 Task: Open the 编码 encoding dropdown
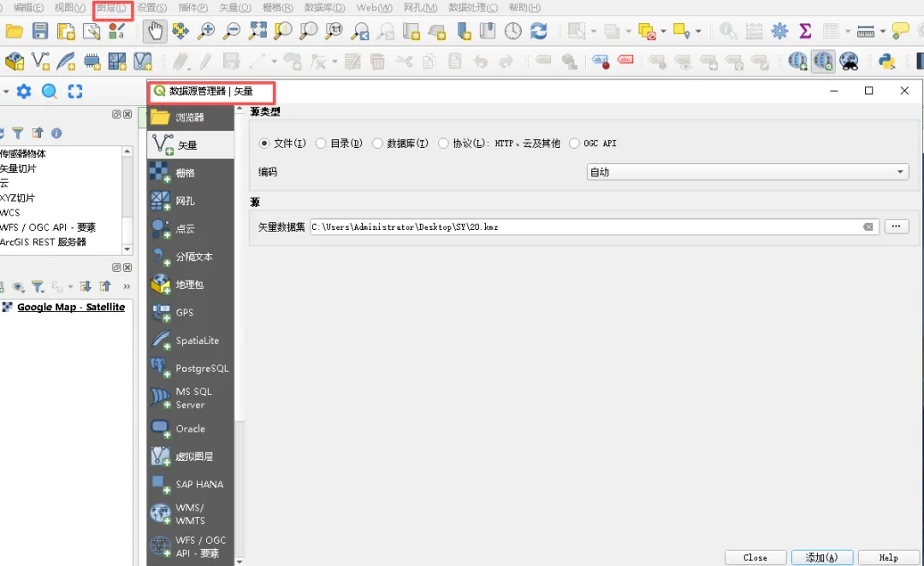click(x=748, y=172)
